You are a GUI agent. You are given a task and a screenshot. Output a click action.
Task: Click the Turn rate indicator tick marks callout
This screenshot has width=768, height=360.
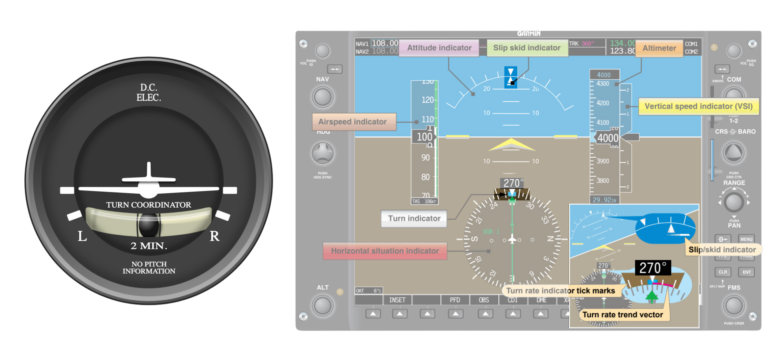point(561,291)
